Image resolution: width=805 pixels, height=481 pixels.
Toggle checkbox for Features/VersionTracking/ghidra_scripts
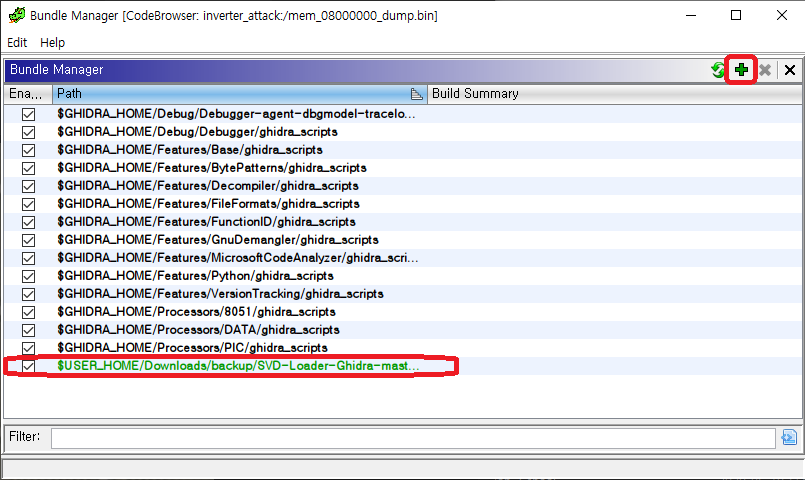click(x=28, y=294)
